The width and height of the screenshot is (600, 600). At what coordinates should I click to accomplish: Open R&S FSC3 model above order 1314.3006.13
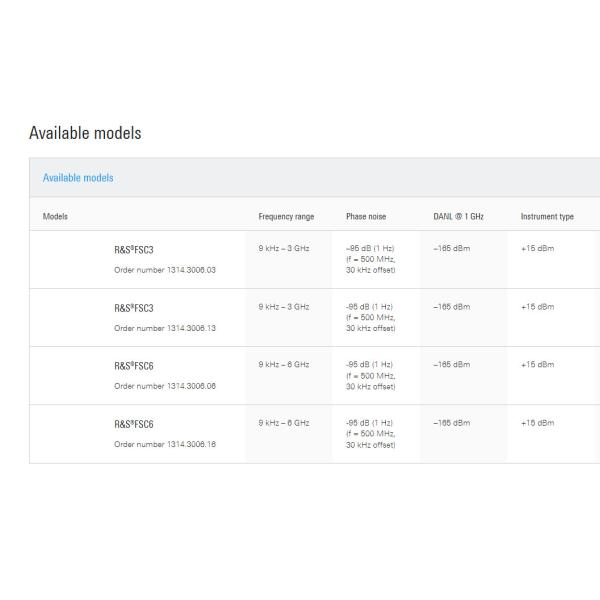(134, 308)
